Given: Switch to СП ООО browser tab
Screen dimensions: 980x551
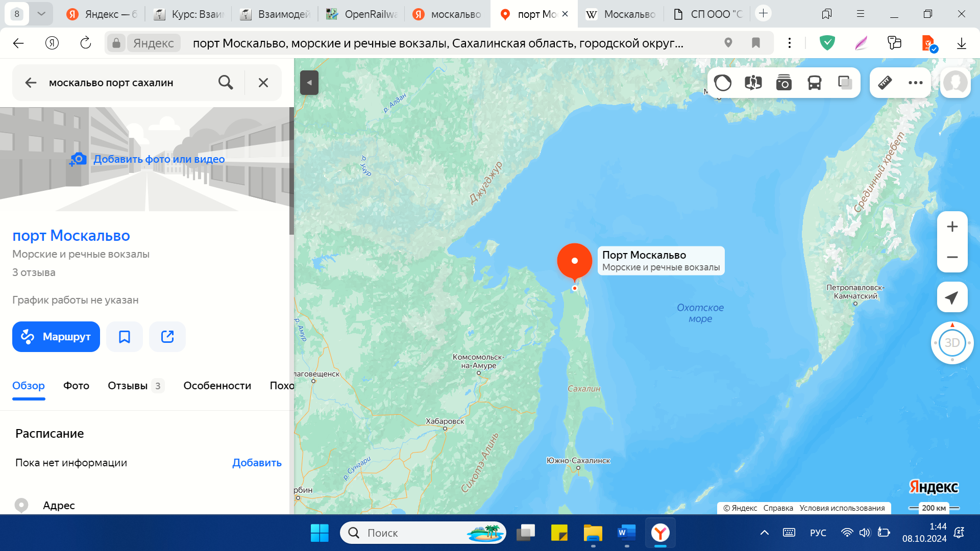Looking at the screenshot, I should (x=707, y=14).
